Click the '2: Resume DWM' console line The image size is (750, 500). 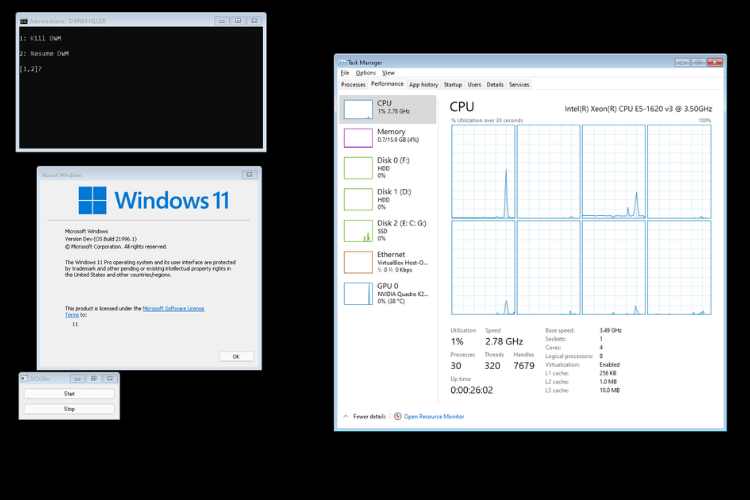point(44,54)
